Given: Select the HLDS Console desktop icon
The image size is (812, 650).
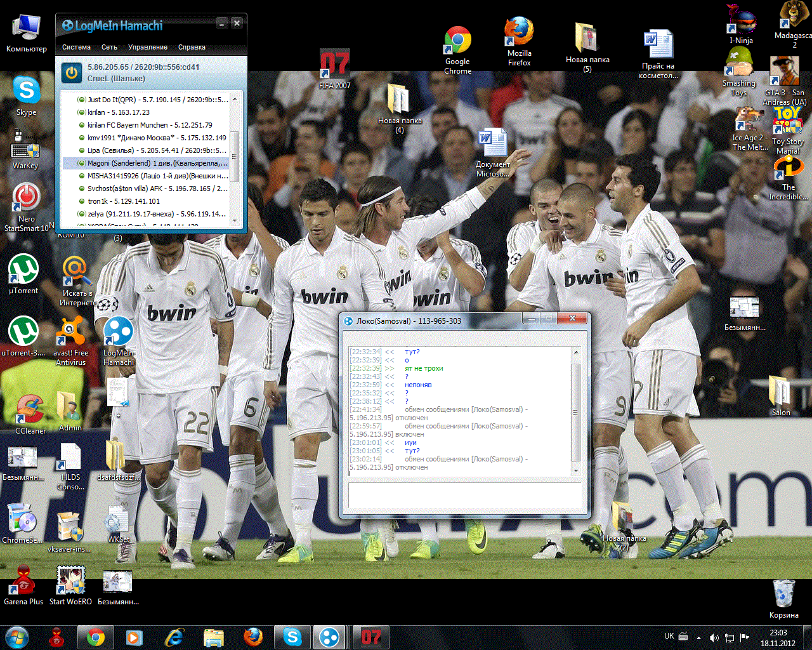Looking at the screenshot, I should (x=70, y=467).
